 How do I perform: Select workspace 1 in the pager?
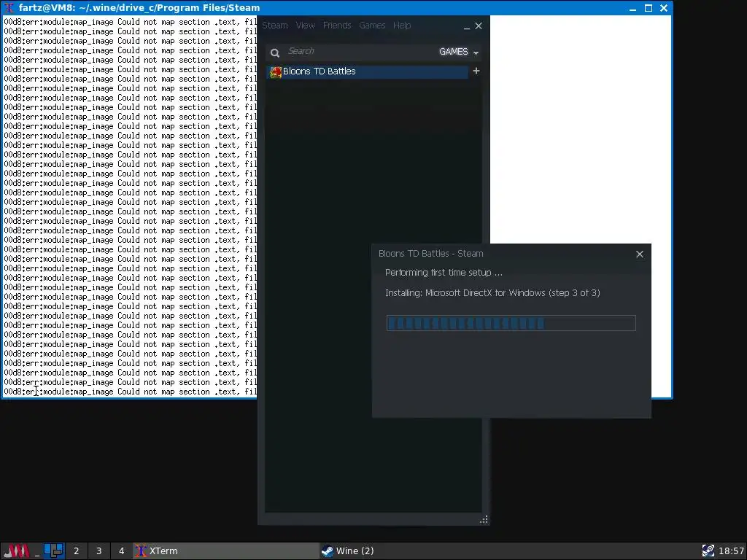(x=54, y=551)
